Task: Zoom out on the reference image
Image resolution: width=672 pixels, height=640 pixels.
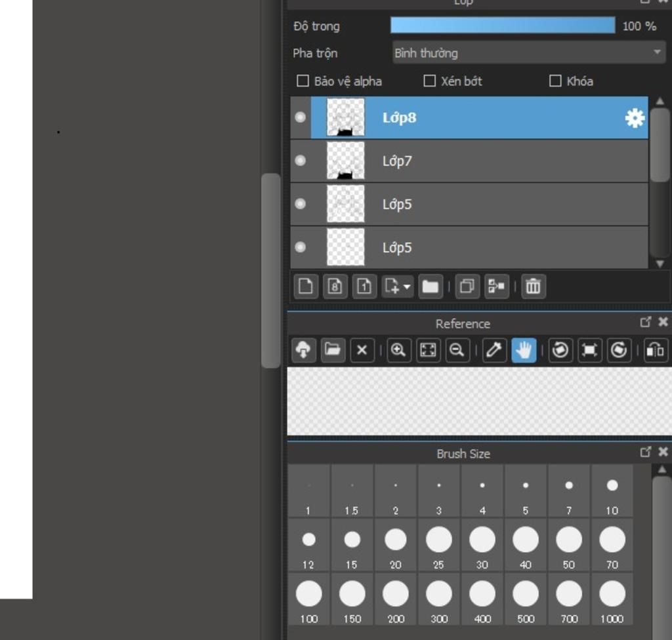Action: [457, 350]
